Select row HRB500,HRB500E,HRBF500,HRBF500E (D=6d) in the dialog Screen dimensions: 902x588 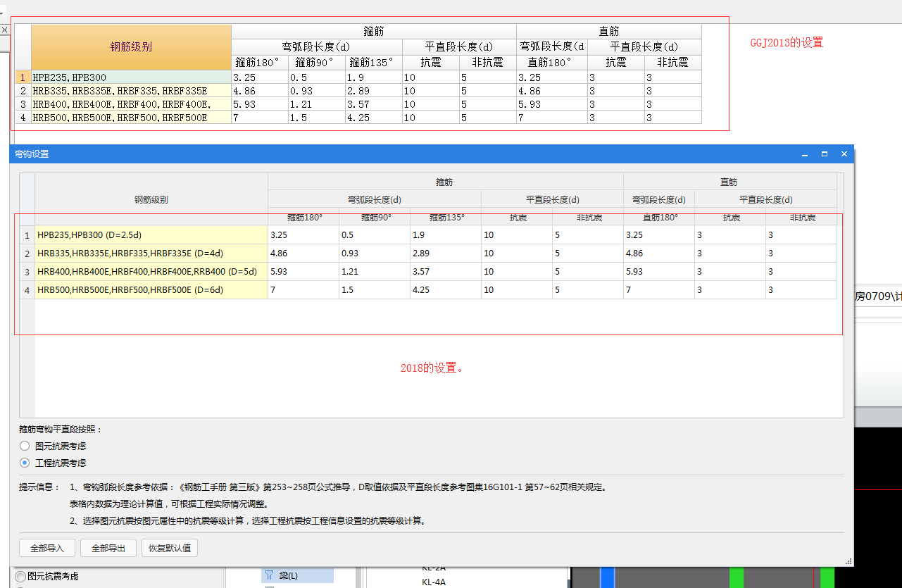[x=151, y=290]
